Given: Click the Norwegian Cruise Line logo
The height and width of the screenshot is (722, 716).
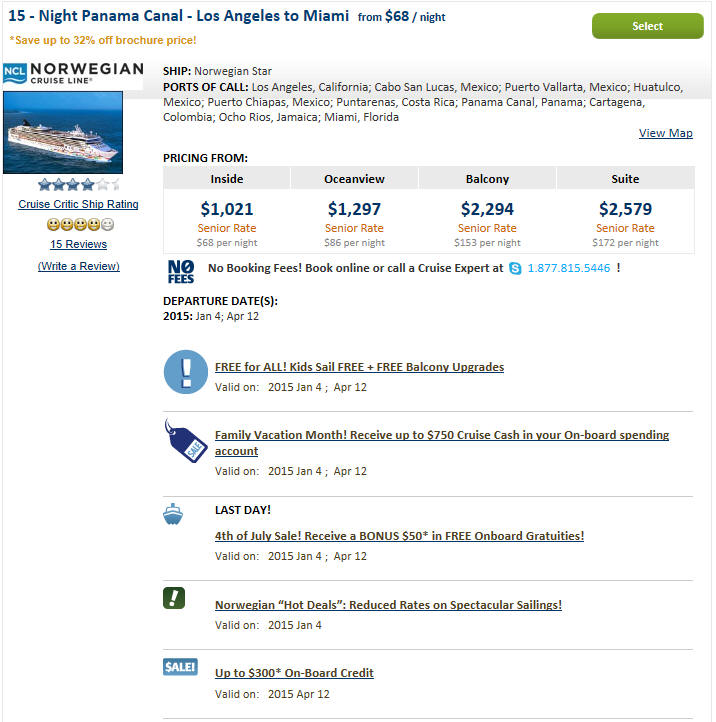Looking at the screenshot, I should click(x=73, y=73).
